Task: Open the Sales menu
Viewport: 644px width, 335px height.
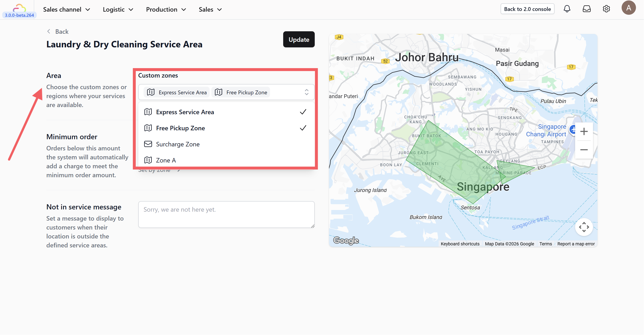Action: (210, 9)
